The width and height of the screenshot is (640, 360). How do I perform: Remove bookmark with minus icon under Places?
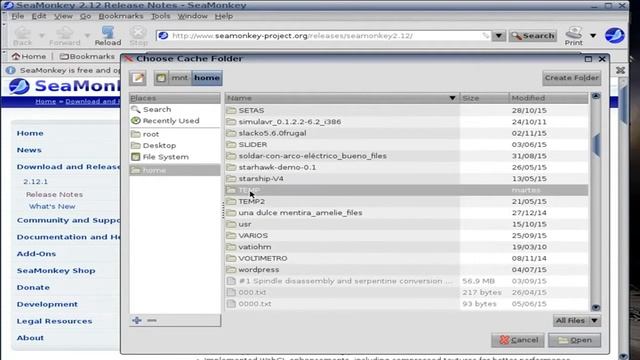pos(152,320)
